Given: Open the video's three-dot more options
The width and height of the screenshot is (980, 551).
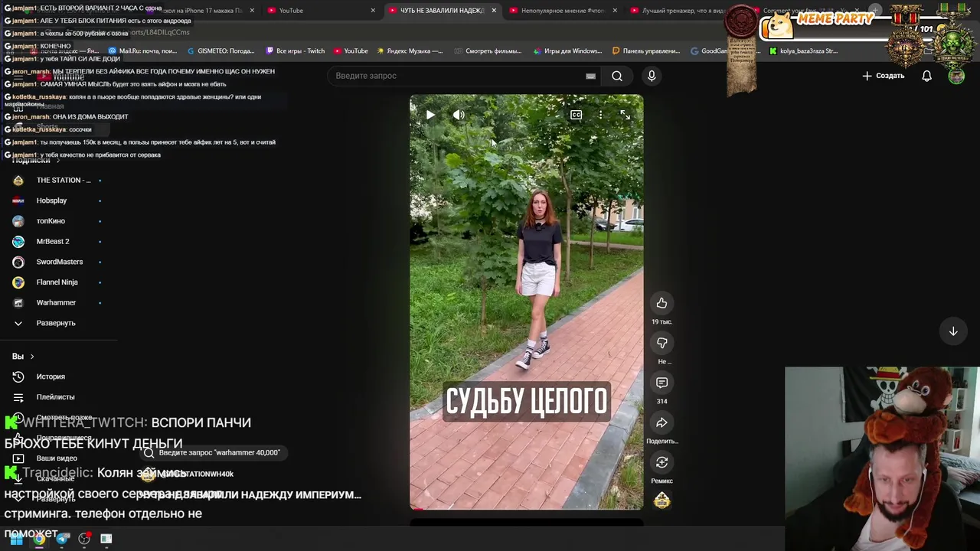Looking at the screenshot, I should coord(600,115).
